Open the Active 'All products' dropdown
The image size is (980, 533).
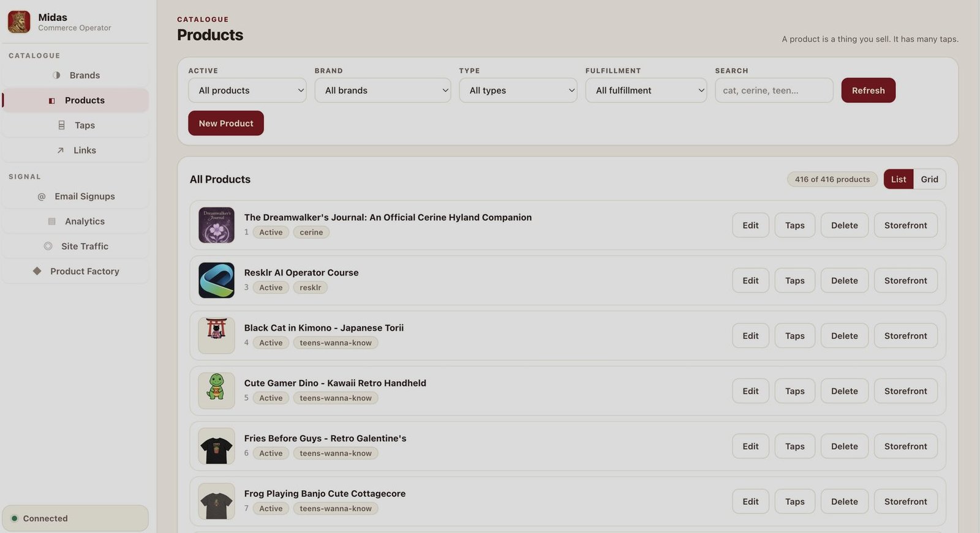(x=247, y=91)
